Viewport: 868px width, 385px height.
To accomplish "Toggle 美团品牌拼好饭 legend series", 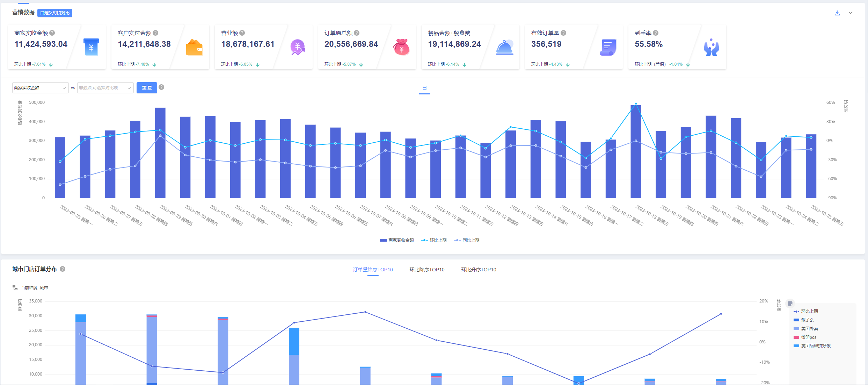I will point(812,346).
